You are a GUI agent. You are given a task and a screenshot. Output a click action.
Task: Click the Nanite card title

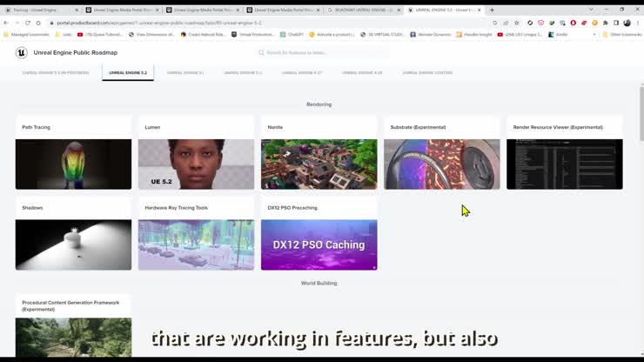[275, 127]
